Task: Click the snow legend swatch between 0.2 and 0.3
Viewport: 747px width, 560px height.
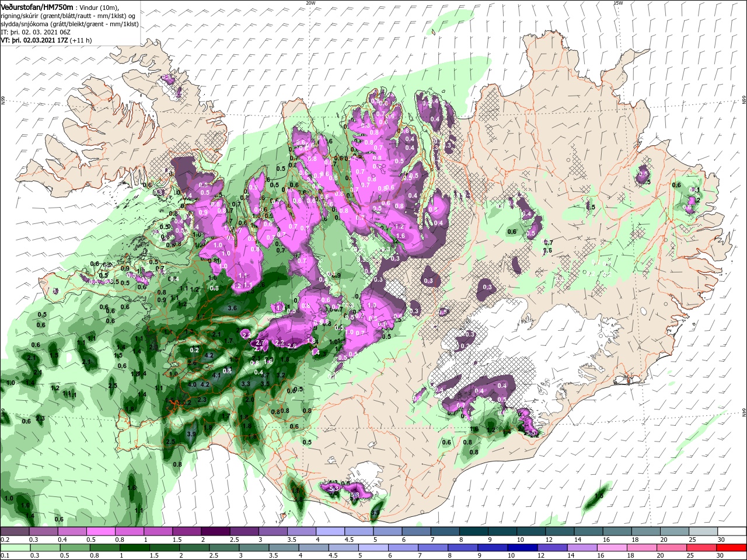Action: pyautogui.click(x=15, y=531)
